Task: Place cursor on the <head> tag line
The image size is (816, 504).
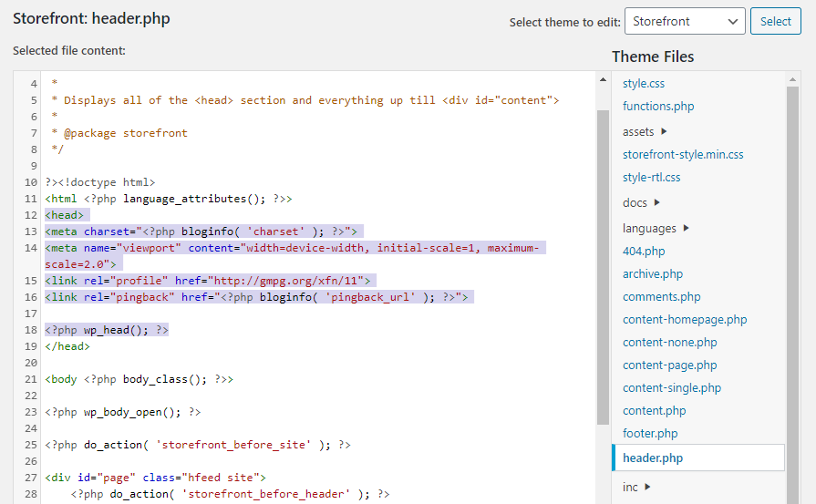Action: [64, 215]
